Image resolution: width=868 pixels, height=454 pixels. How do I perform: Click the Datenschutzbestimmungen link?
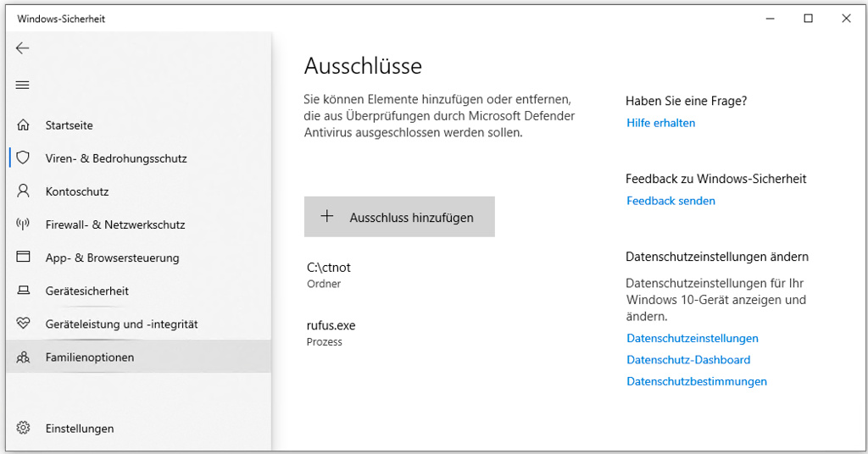pos(697,381)
